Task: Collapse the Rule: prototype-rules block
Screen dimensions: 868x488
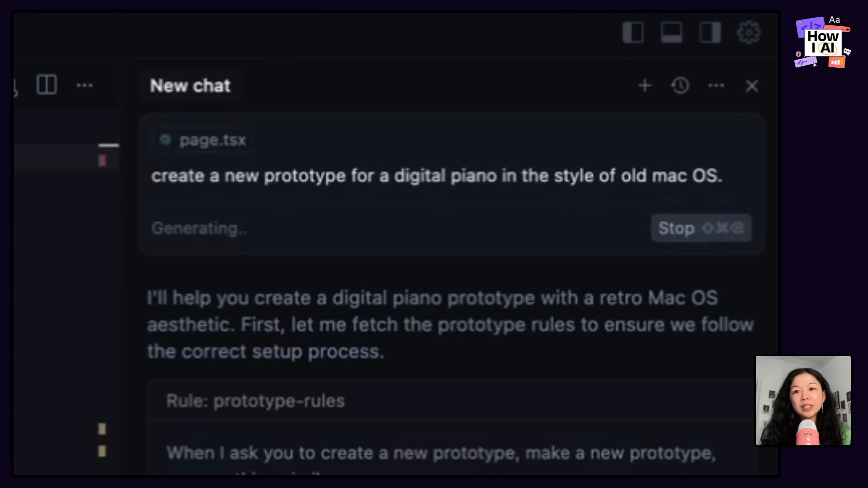Action: [x=256, y=401]
